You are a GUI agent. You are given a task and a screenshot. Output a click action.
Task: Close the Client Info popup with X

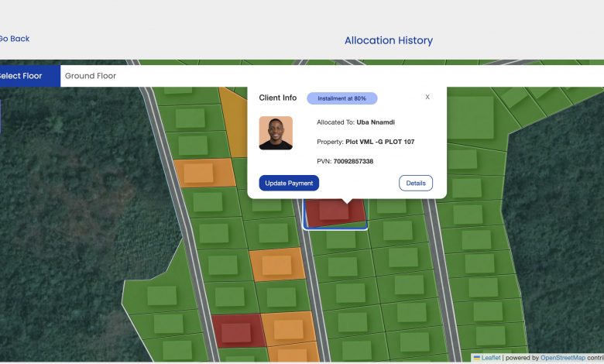click(427, 98)
